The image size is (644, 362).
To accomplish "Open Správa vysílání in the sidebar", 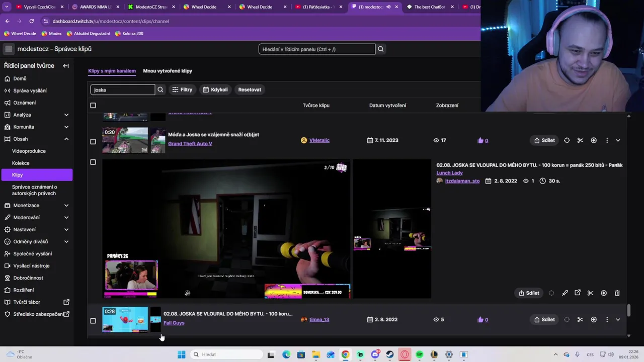I will [x=30, y=90].
